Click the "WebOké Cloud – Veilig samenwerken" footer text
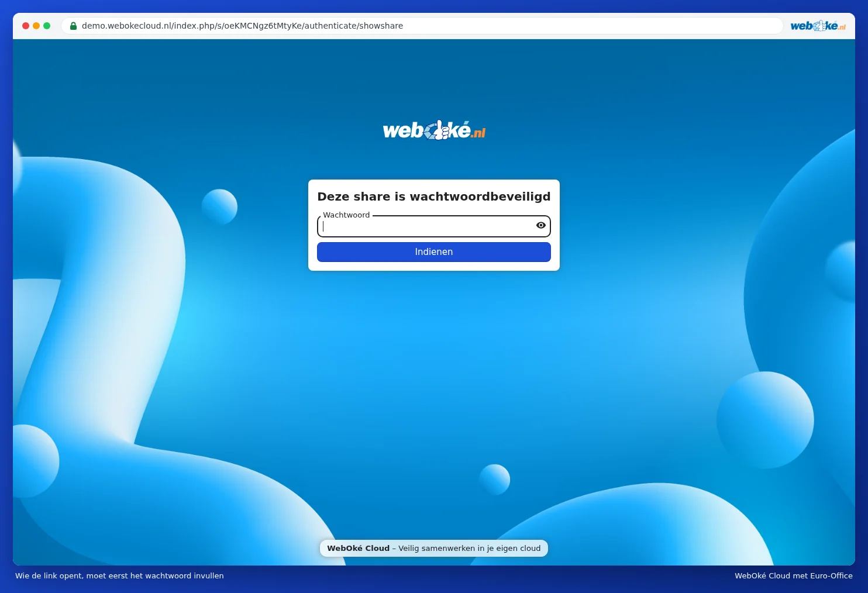868x593 pixels. (434, 549)
